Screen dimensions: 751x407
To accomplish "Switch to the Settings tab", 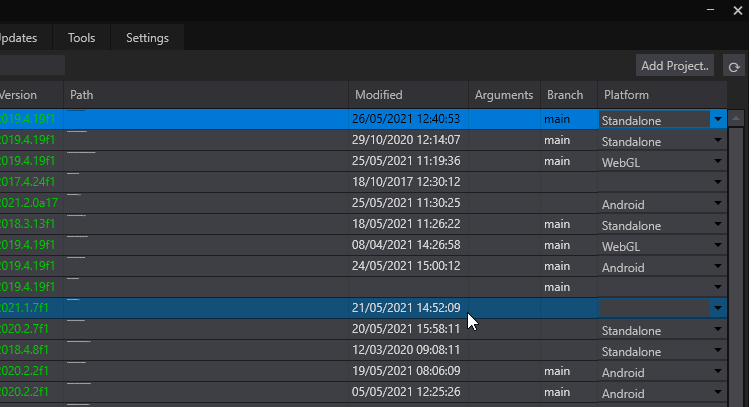I will click(x=147, y=38).
